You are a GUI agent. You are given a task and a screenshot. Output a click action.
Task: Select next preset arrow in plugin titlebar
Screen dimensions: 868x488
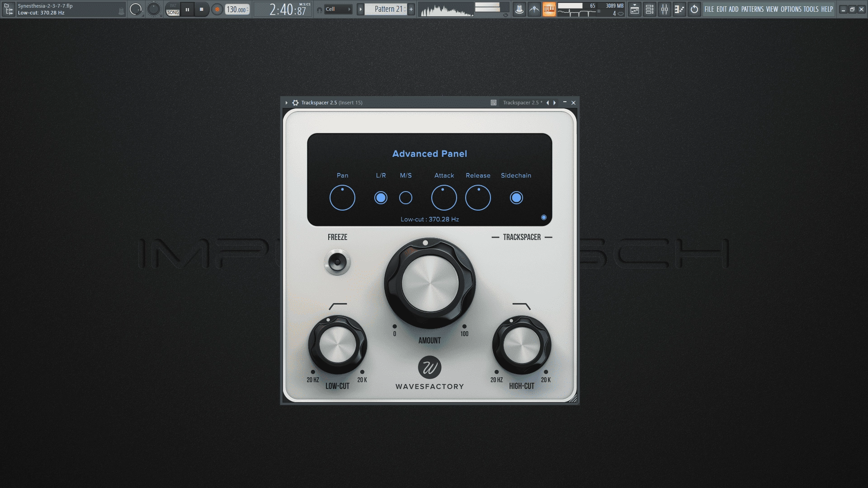click(x=555, y=103)
